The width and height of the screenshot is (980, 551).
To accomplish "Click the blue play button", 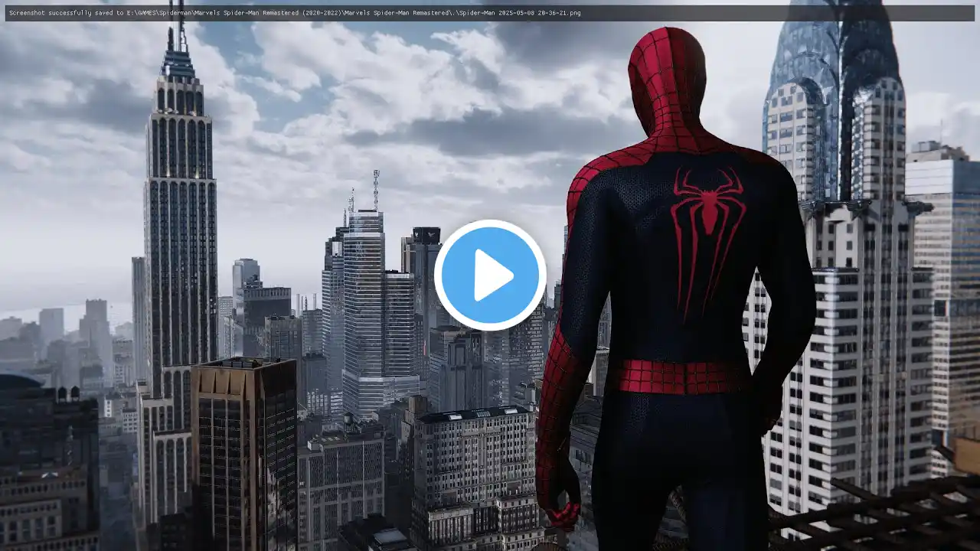I will [490, 275].
